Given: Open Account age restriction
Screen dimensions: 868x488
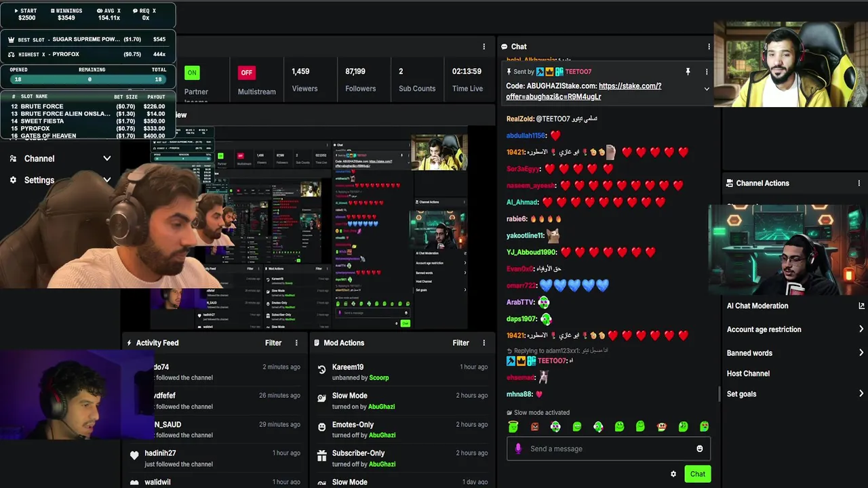Looking at the screenshot, I should (x=764, y=329).
